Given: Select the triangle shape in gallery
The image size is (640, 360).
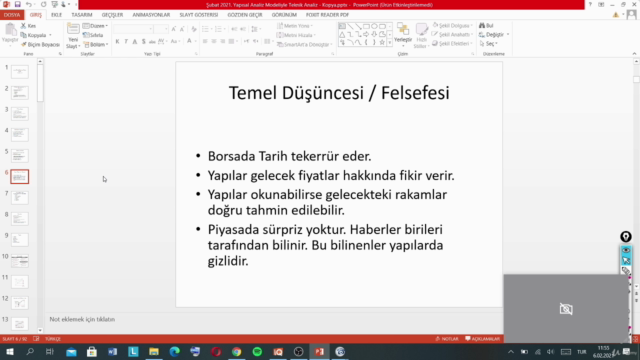Looking at the screenshot, I should 342,34.
